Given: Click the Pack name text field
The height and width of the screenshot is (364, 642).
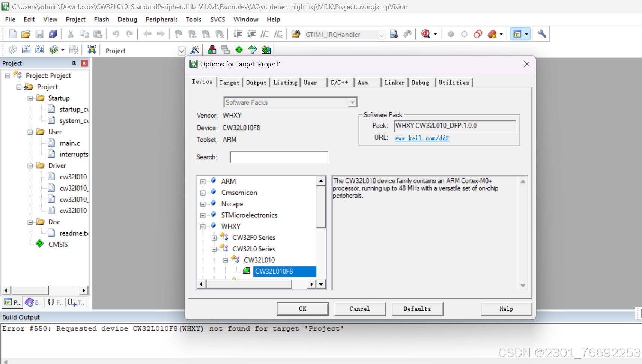Looking at the screenshot, I should [x=455, y=126].
